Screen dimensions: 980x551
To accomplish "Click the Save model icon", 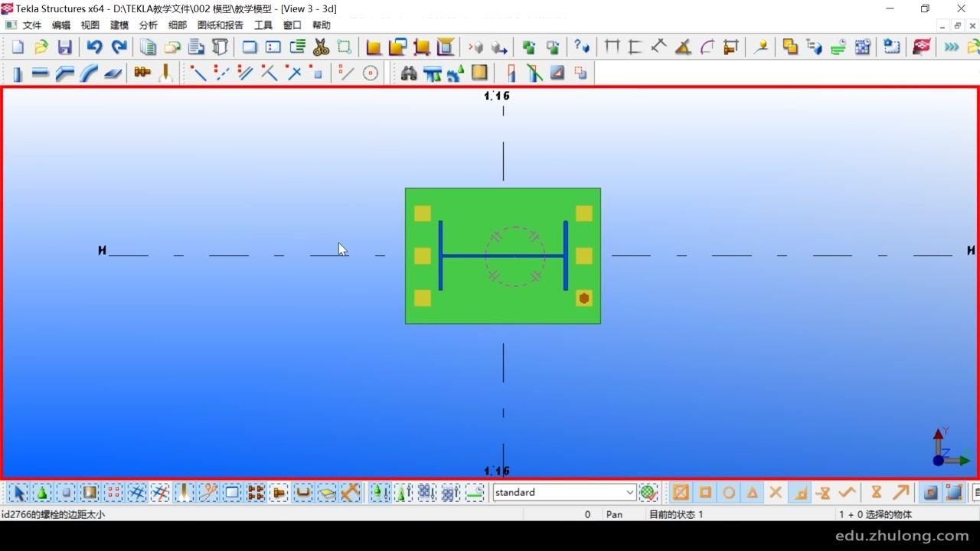I will point(65,47).
